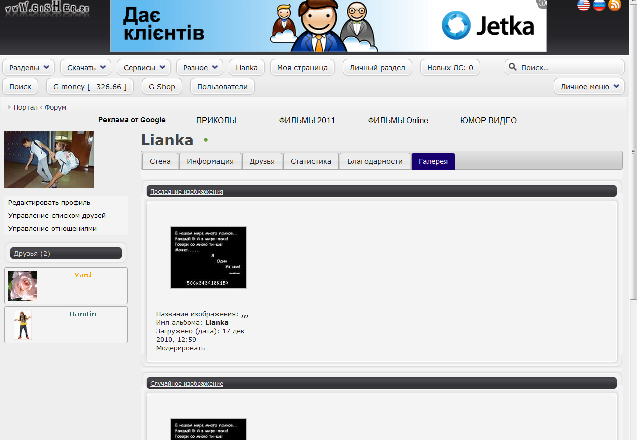
Task: Open the Скачать dropdown menu
Action: (x=85, y=67)
